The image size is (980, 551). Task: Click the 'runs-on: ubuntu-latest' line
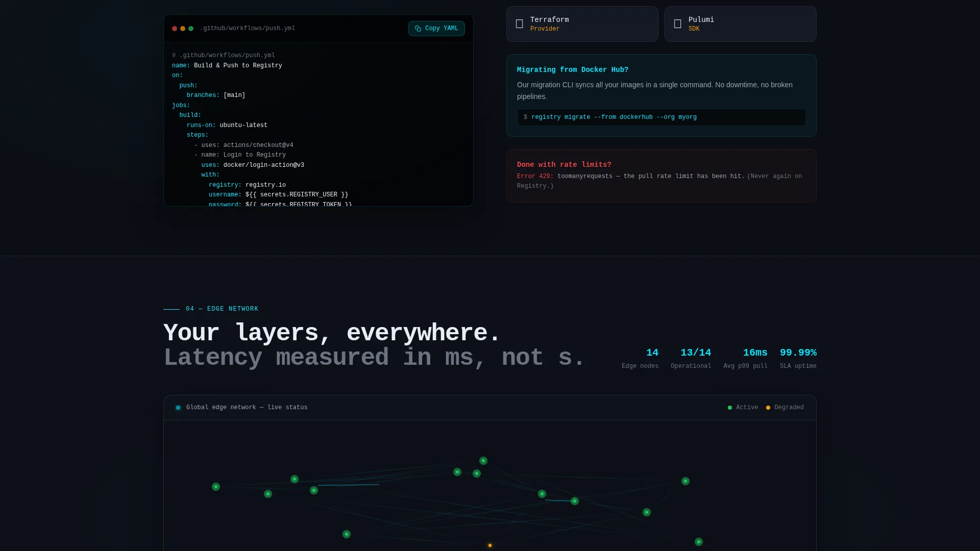[x=227, y=126]
